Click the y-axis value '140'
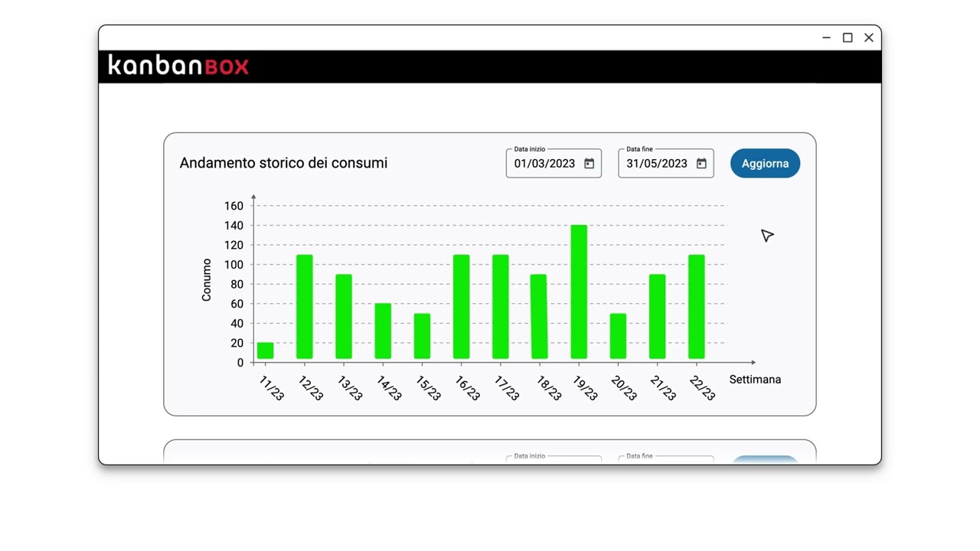Viewport: 980px width, 551px height. coord(234,226)
